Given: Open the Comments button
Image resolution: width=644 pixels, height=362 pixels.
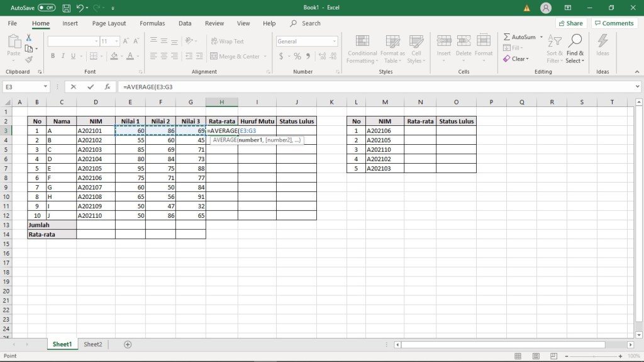Looking at the screenshot, I should (x=614, y=23).
